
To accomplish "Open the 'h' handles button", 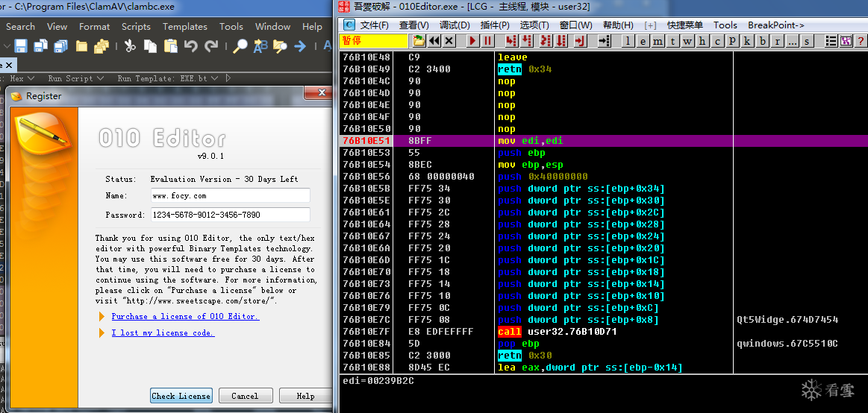I will coord(702,41).
